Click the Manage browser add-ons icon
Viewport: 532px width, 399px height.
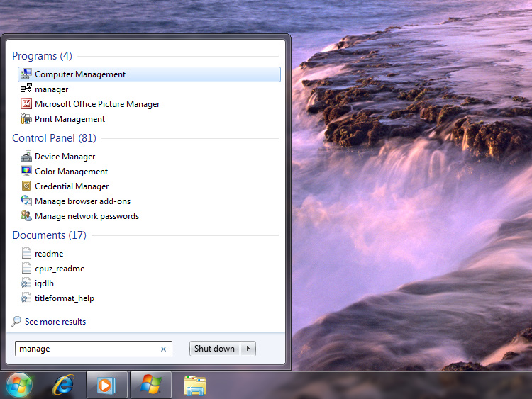tap(26, 201)
